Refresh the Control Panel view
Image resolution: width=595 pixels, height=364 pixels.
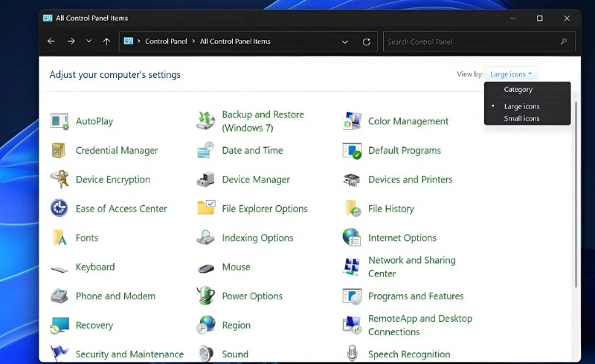tap(366, 42)
